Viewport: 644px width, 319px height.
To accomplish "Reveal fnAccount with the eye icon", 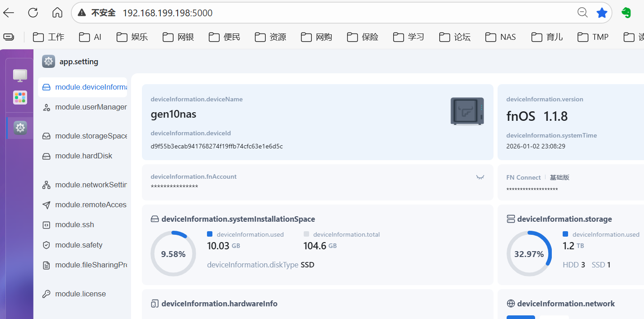I will pos(480,177).
